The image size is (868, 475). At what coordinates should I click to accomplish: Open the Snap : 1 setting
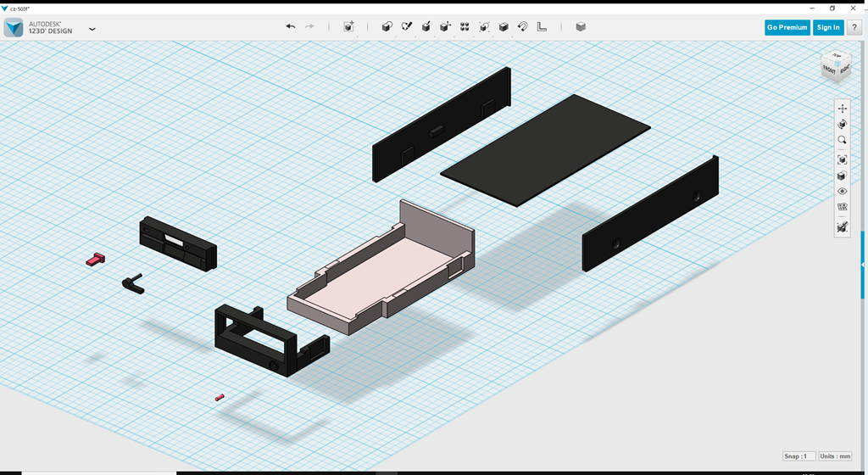(x=798, y=456)
